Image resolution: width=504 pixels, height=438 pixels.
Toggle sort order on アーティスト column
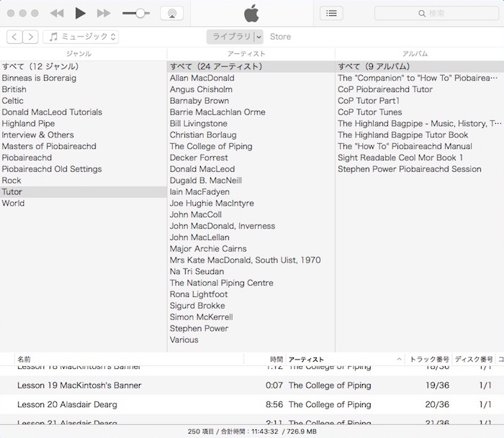399,359
